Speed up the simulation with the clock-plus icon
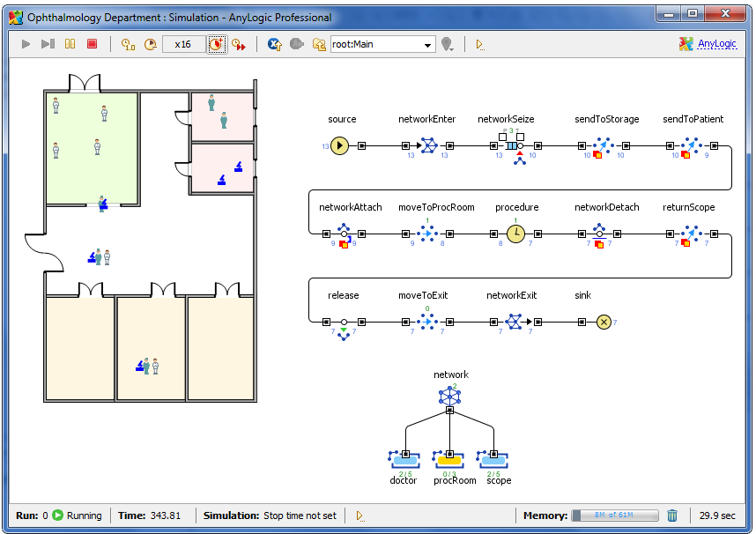 217,44
